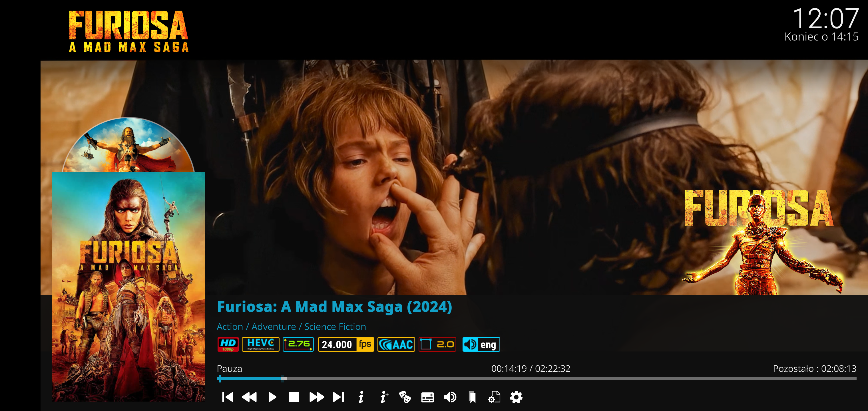868x411 pixels.
Task: Click the Furiosa movie poster
Action: [x=128, y=286]
